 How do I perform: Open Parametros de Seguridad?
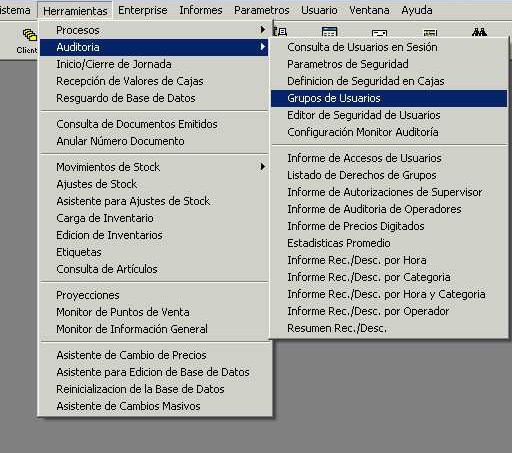tap(389, 64)
